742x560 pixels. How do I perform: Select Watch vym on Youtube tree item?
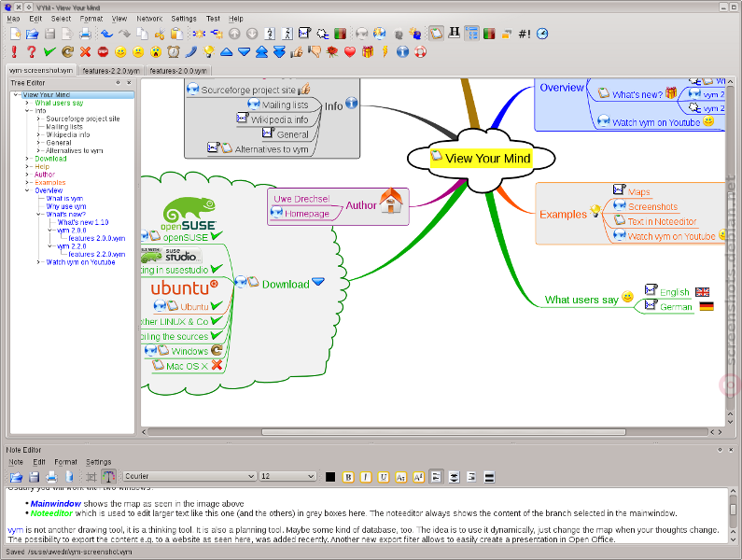(80, 262)
